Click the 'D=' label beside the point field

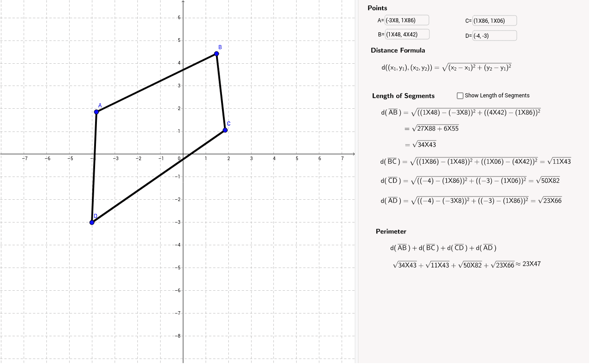(469, 36)
